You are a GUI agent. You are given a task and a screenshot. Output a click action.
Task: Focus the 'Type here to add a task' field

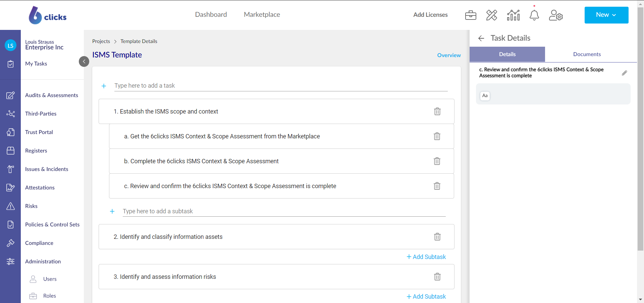coord(281,86)
